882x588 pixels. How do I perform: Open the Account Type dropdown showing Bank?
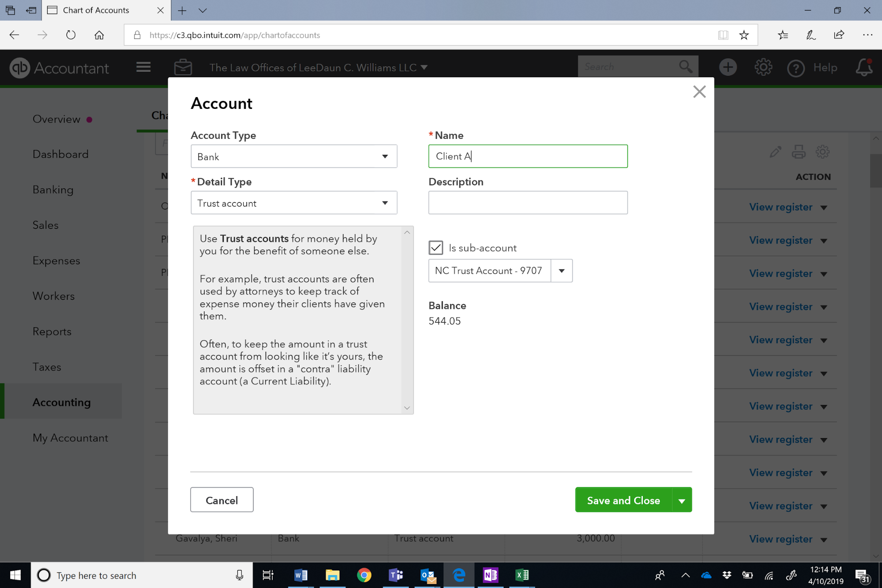[384, 156]
